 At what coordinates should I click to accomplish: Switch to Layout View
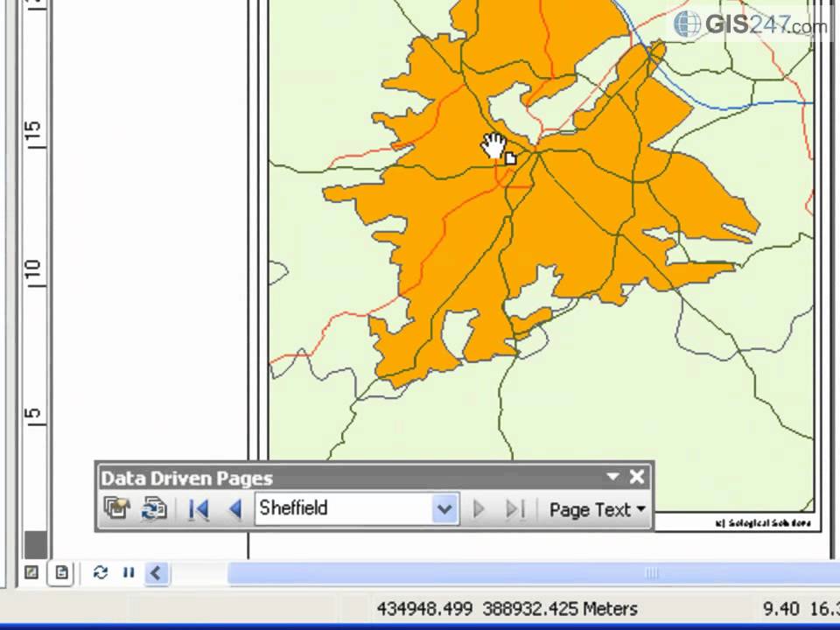tap(61, 572)
